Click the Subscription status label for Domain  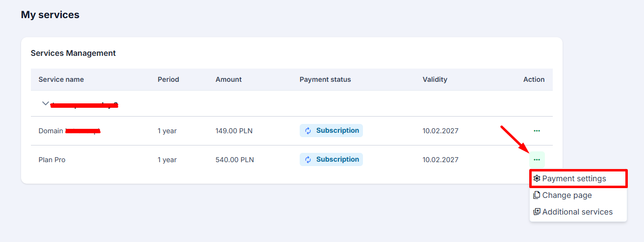[x=337, y=131]
